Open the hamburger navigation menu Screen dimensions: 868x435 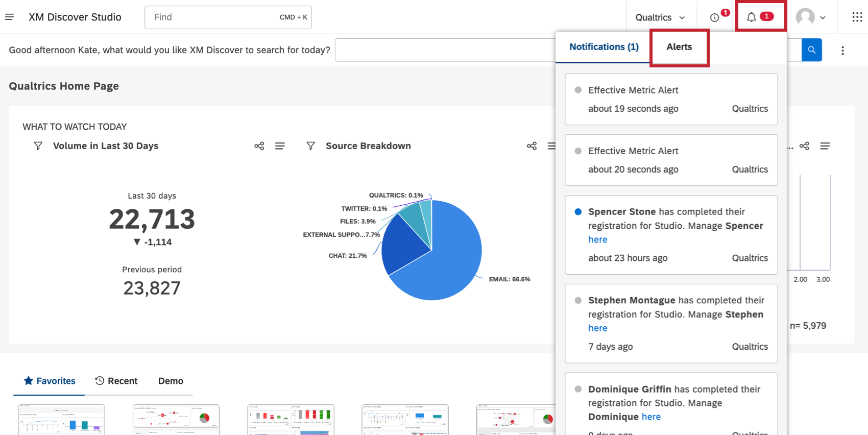click(9, 17)
